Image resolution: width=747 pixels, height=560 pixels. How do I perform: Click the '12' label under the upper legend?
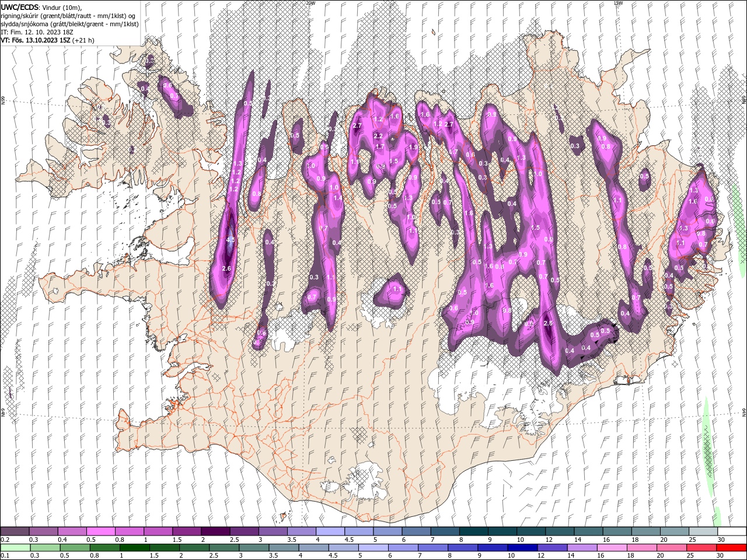pyautogui.click(x=549, y=540)
